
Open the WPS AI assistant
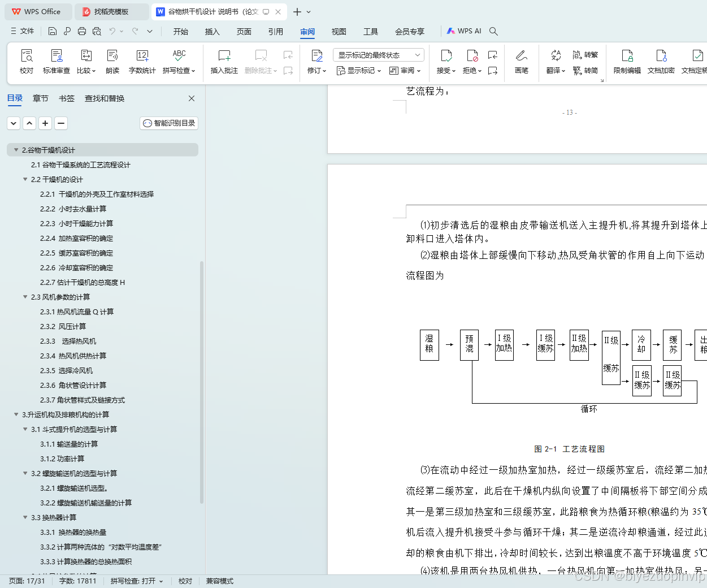point(464,31)
